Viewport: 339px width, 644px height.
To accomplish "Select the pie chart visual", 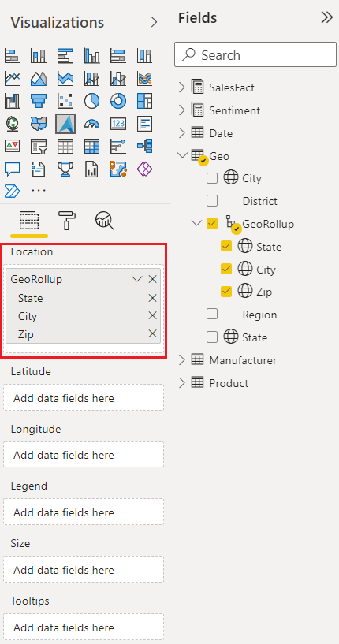I will 91,101.
